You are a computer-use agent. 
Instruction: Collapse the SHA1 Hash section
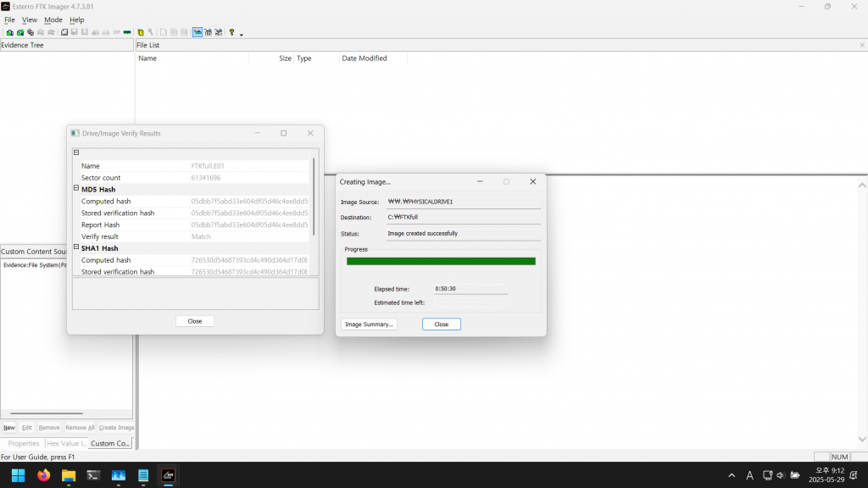(76, 247)
